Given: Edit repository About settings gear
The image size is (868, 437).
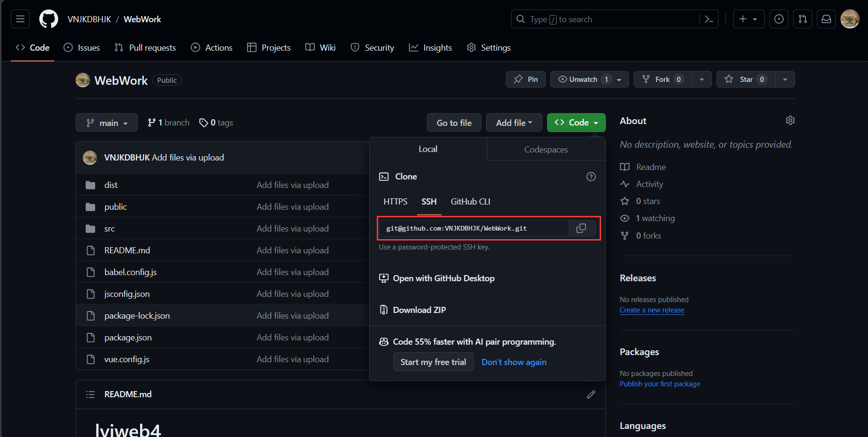Looking at the screenshot, I should (790, 120).
